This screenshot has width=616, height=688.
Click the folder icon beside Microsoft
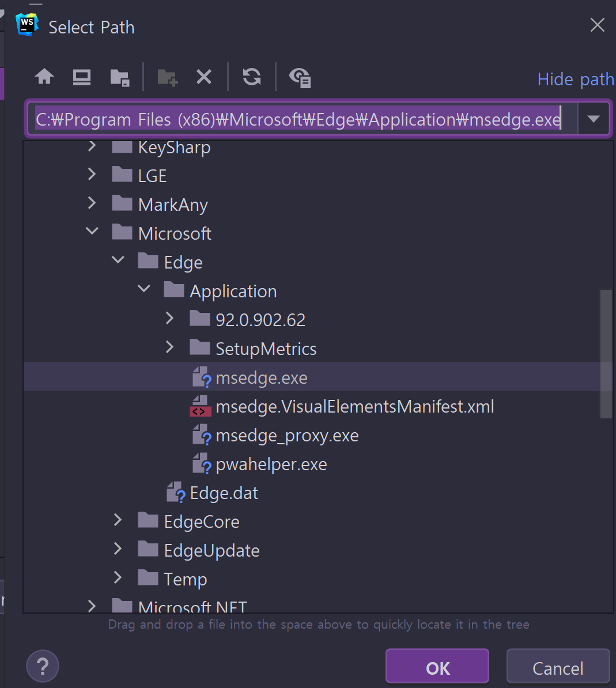pos(122,232)
